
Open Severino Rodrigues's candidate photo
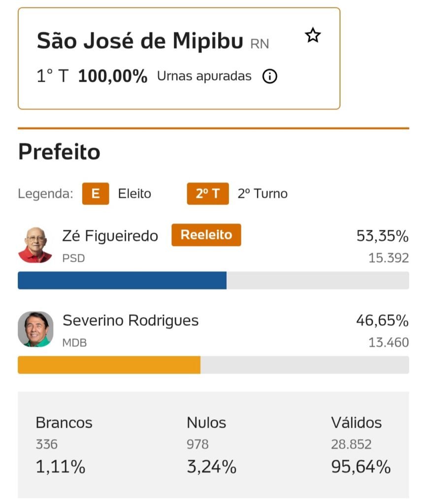(x=35, y=329)
